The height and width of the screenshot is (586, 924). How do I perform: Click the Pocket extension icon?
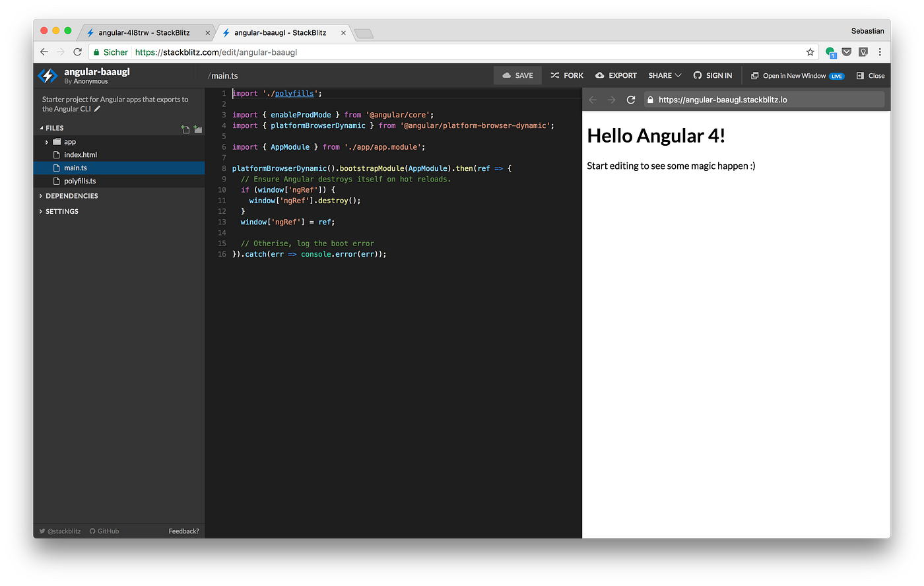(847, 51)
